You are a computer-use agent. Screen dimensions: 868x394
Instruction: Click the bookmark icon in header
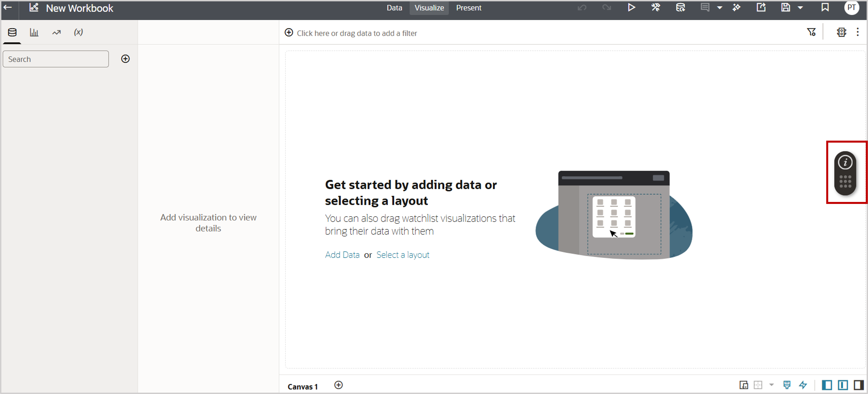tap(825, 7)
